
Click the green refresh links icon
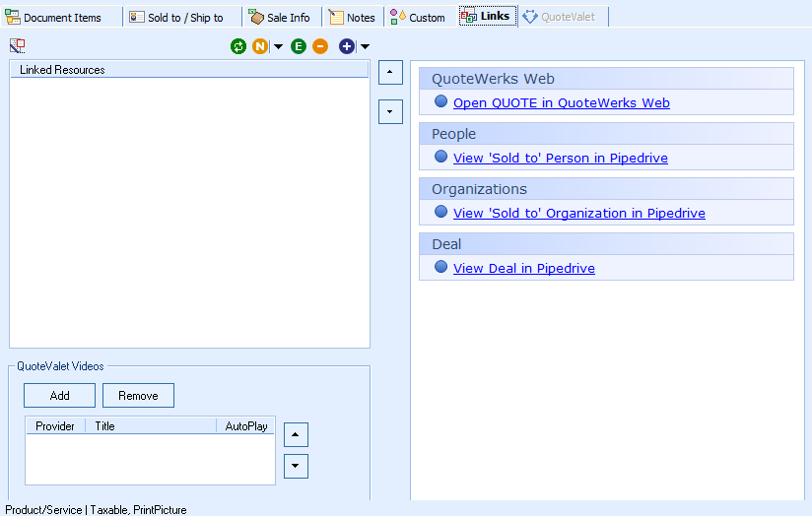tap(238, 46)
